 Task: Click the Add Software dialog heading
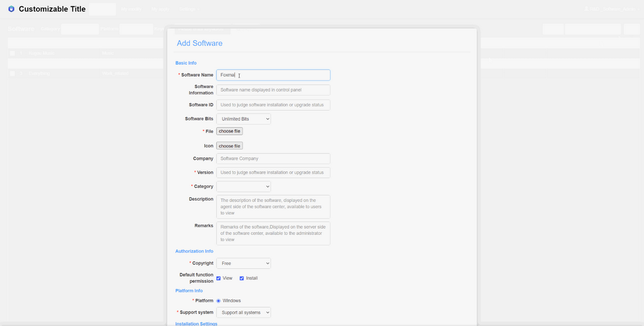tap(199, 43)
